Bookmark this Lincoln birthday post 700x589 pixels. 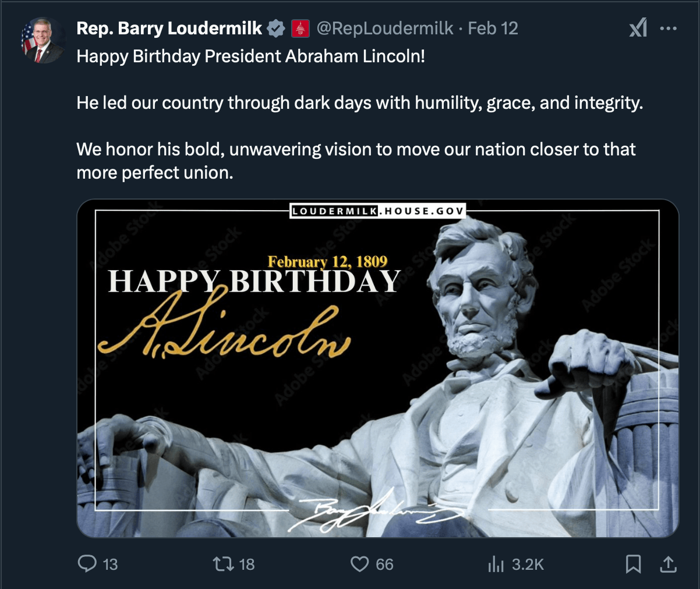coord(633,563)
